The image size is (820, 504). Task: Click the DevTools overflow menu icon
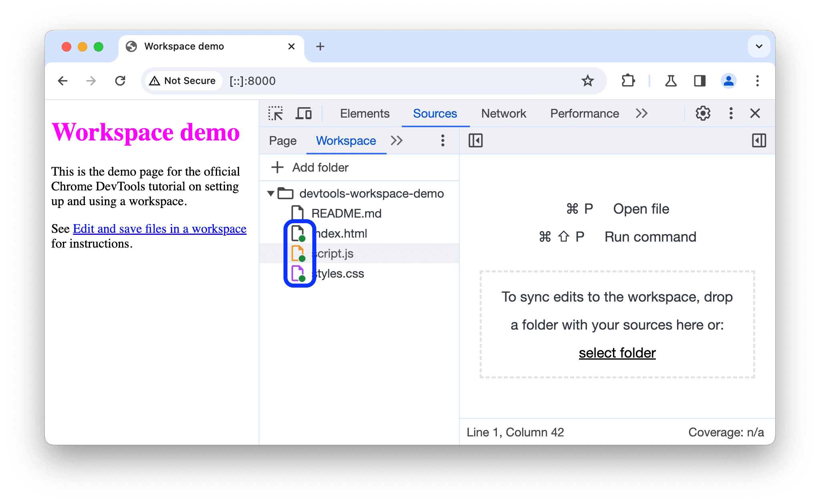click(x=732, y=114)
